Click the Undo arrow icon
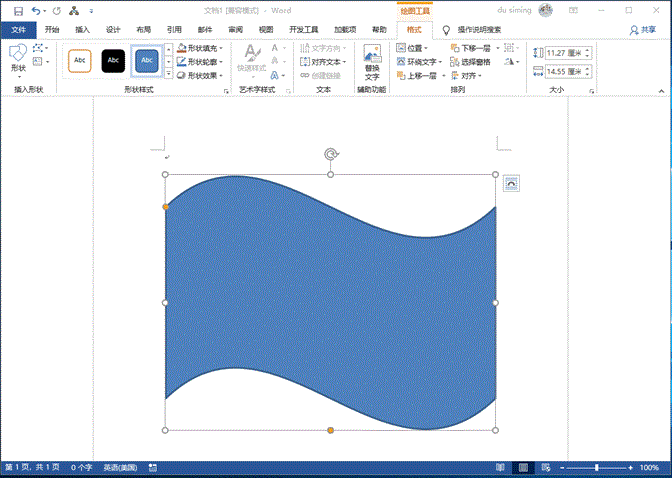Image resolution: width=672 pixels, height=478 pixels. pos(36,10)
